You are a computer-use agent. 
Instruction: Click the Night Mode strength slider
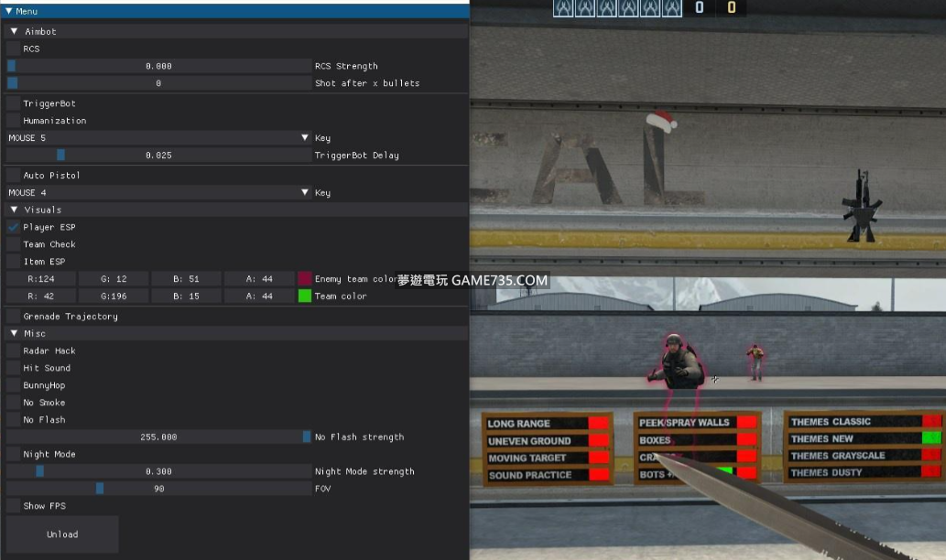click(158, 472)
